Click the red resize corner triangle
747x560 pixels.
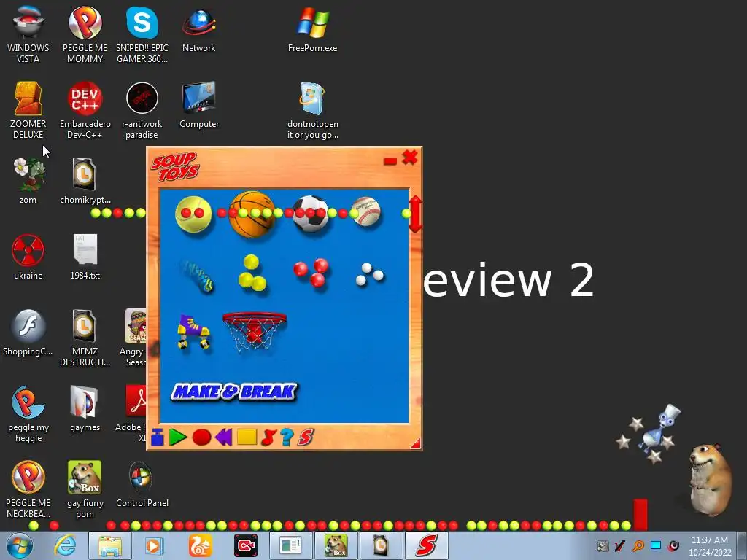point(416,443)
